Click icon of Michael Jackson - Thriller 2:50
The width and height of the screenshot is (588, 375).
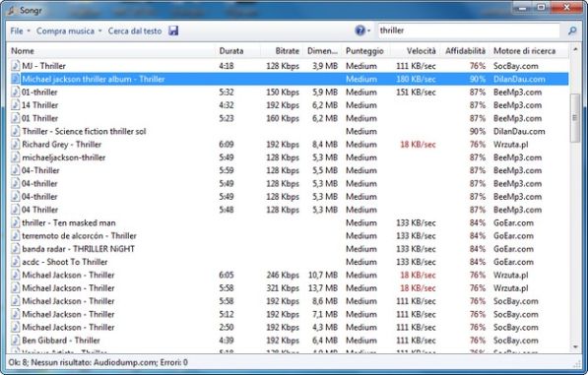(x=15, y=328)
